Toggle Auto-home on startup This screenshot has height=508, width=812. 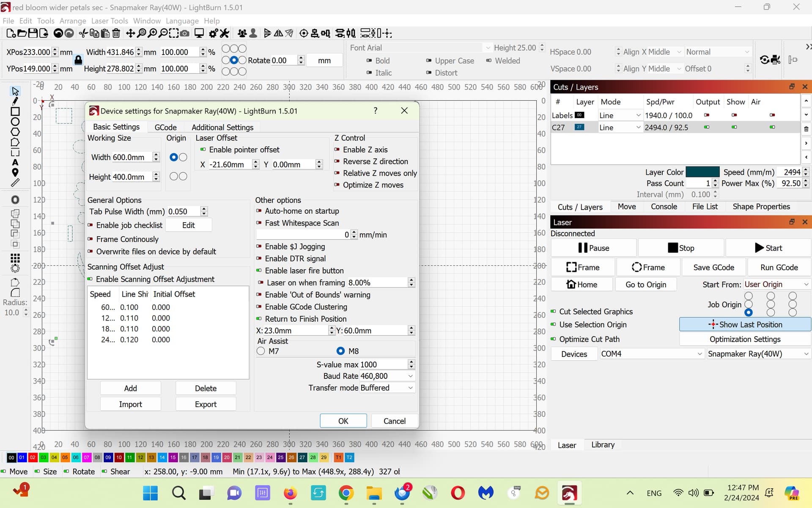tap(298, 211)
